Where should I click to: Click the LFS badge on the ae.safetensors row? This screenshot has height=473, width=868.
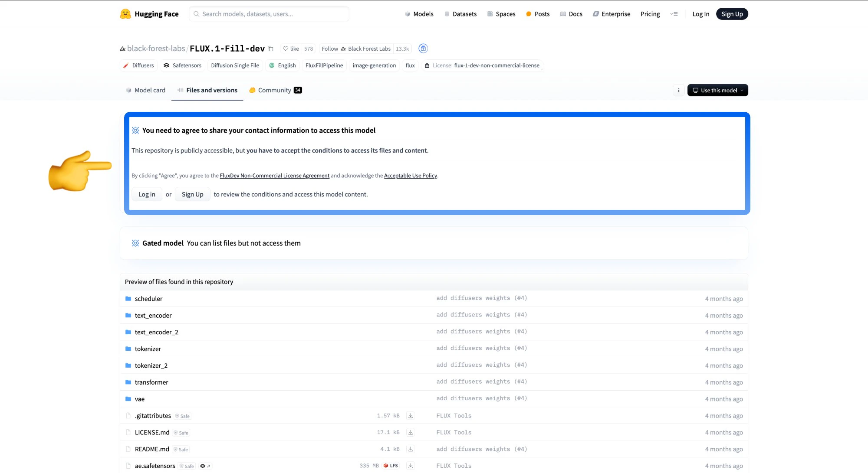(390, 465)
